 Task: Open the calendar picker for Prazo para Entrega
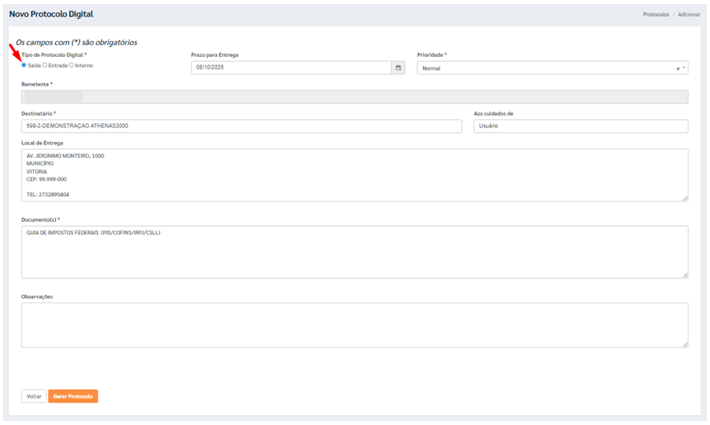click(398, 68)
